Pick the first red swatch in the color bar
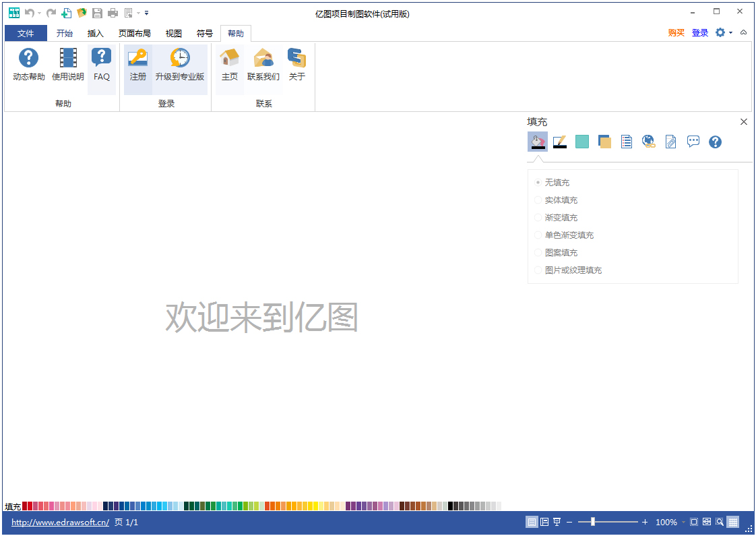Image resolution: width=756 pixels, height=536 pixels. 24,506
